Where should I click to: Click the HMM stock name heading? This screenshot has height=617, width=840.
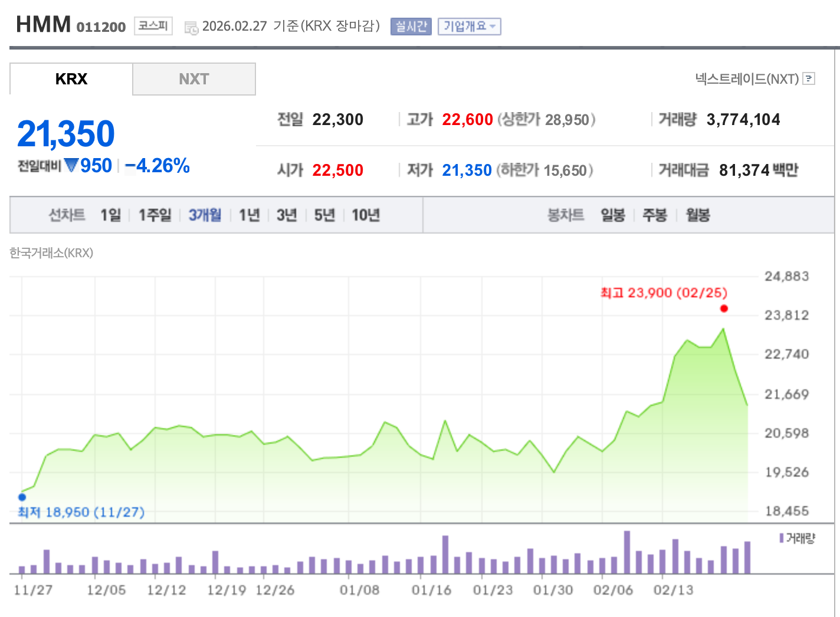click(44, 25)
